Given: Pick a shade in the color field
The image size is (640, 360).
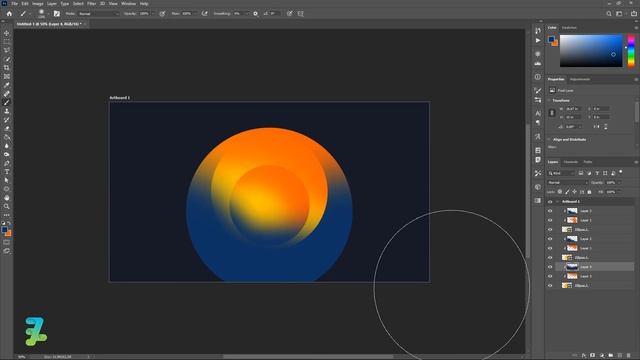Looking at the screenshot, I should 591,51.
